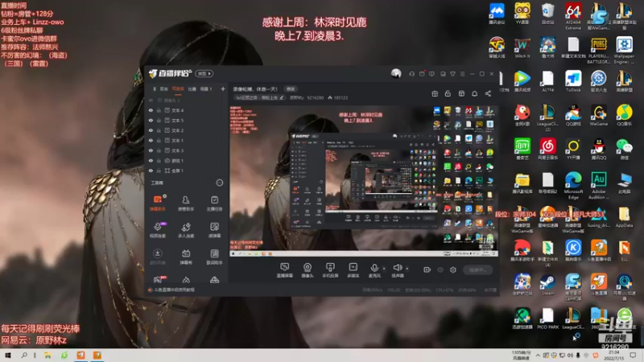Open File Explorer from taskbar
Screen dimensions: 644x362
coord(47,356)
